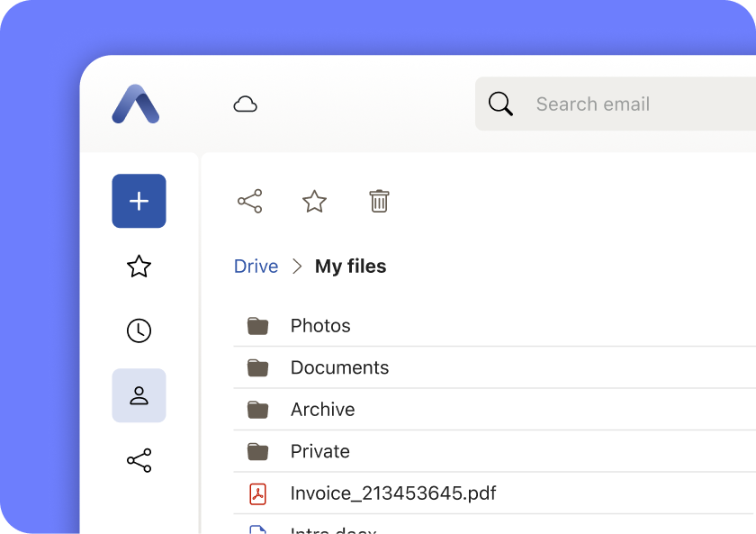Click the app logo at top left

(x=136, y=104)
